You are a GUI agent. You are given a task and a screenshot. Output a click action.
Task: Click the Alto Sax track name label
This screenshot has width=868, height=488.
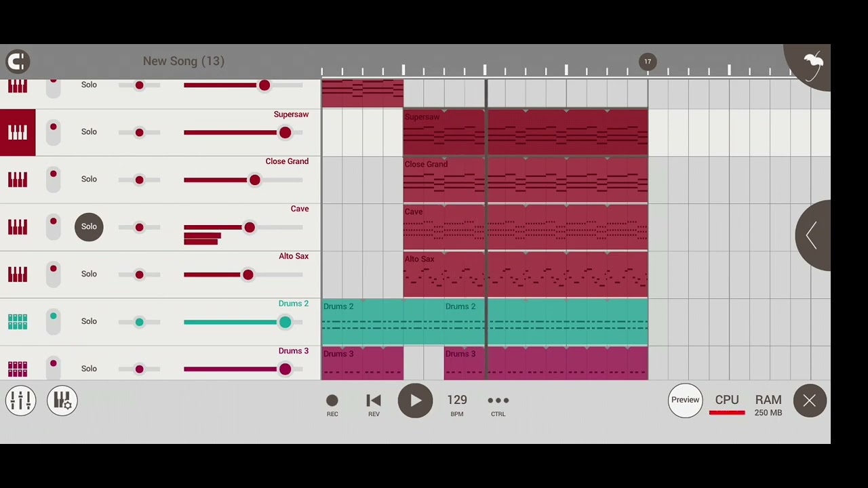click(294, 256)
